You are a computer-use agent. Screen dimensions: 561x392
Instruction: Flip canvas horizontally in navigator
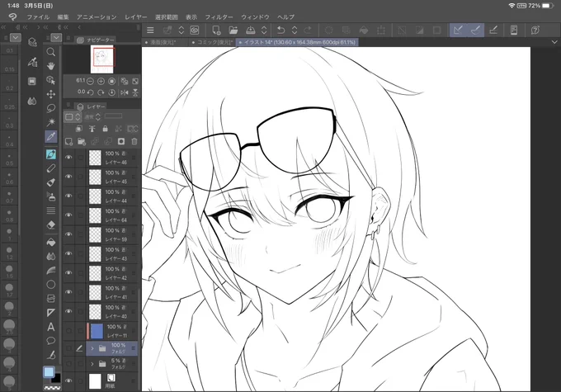[124, 92]
